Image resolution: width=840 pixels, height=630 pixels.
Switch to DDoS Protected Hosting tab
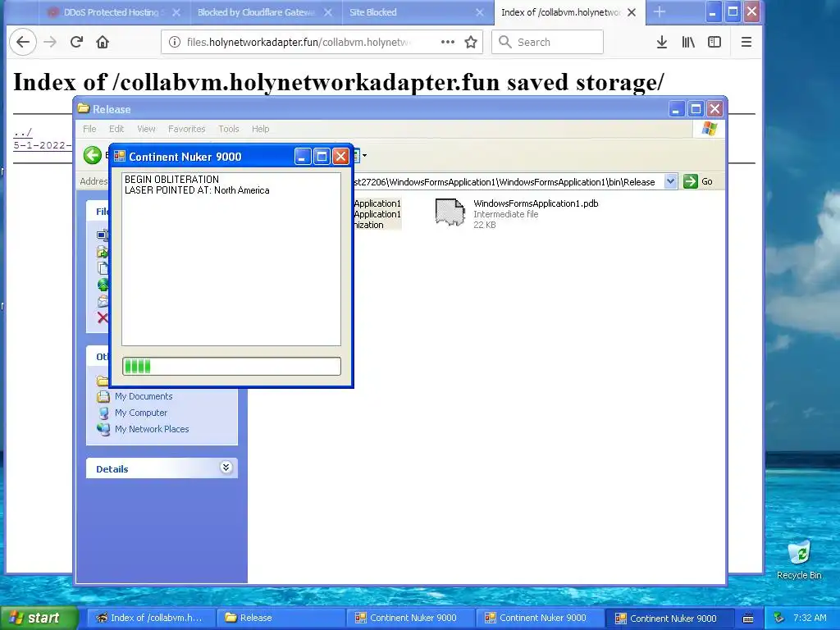coord(112,12)
